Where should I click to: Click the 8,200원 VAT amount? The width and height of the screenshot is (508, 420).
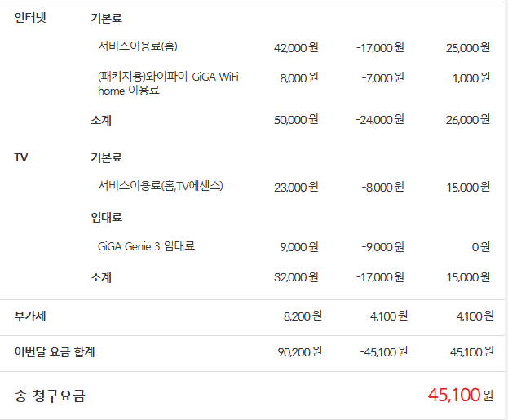click(303, 316)
